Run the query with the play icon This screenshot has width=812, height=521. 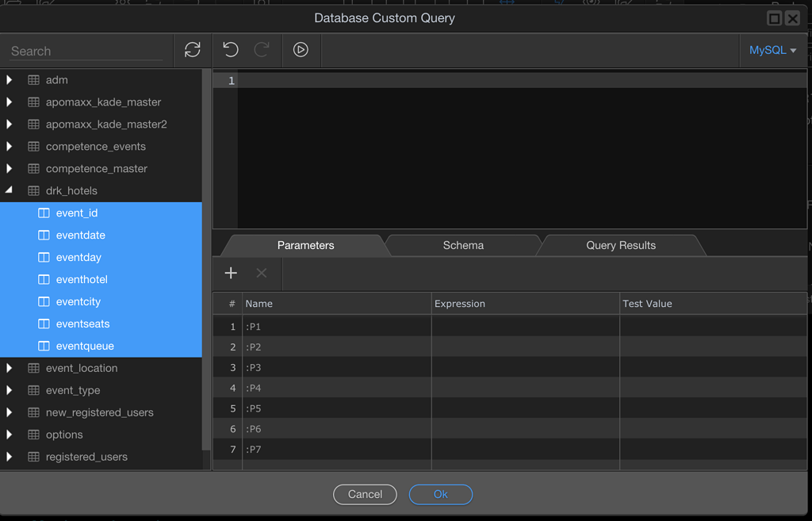click(x=301, y=49)
